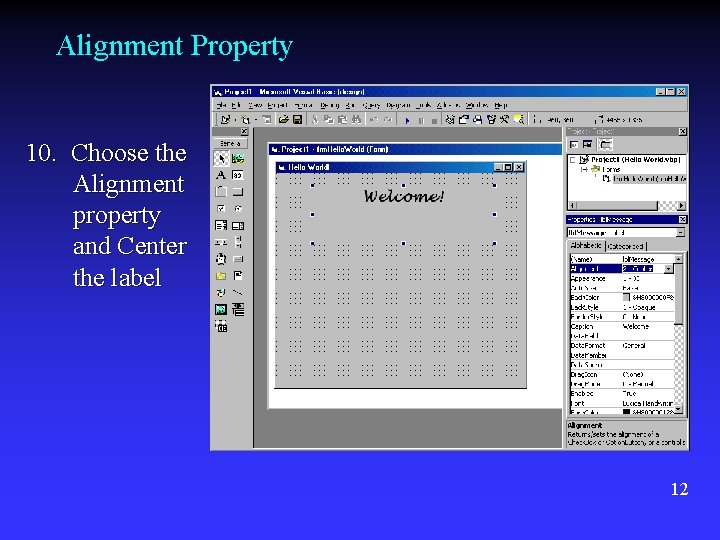The height and width of the screenshot is (540, 720).
Task: Collapse the Forms folder in Project Explorer
Action: click(584, 169)
